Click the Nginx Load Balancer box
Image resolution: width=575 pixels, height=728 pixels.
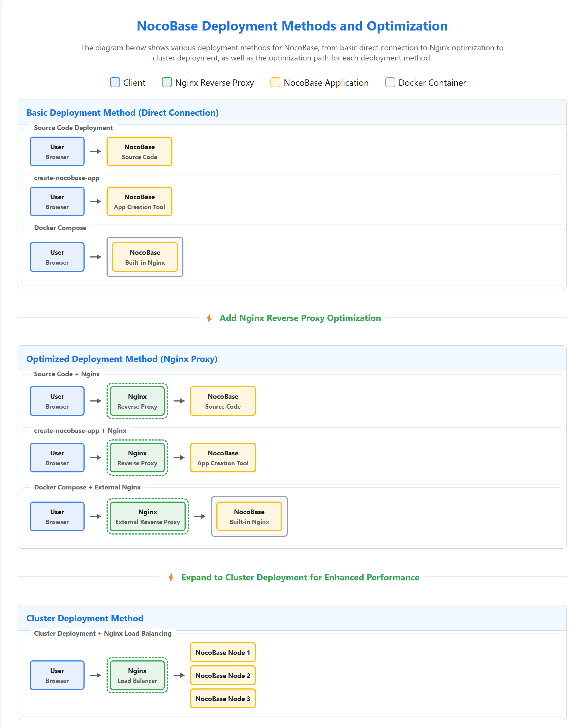coord(137,675)
